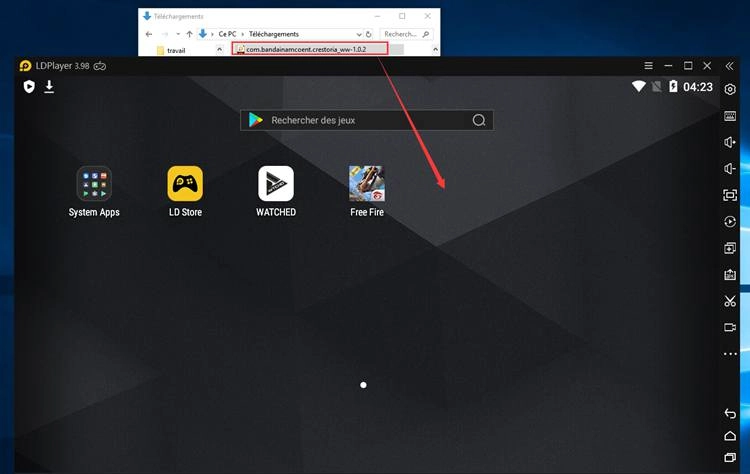
Task: Click Ce PC in Explorer address path
Action: [227, 34]
